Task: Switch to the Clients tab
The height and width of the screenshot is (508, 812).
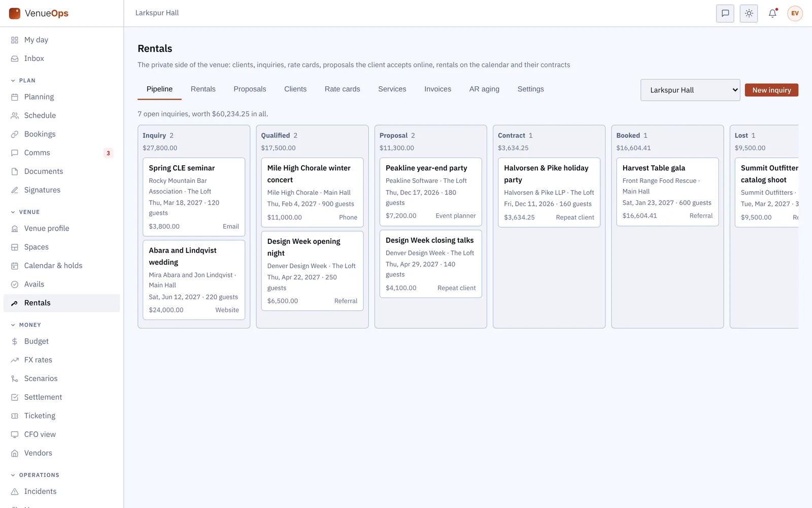Action: click(x=295, y=89)
